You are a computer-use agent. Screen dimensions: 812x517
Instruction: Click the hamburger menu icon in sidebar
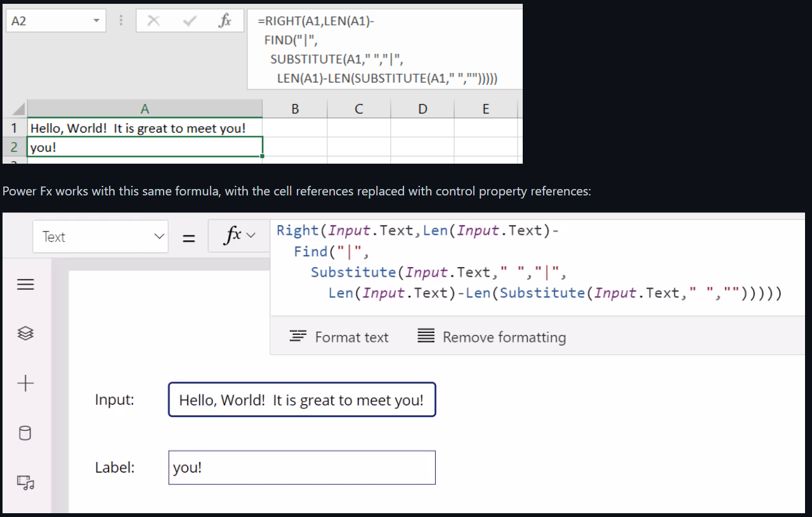tap(25, 284)
